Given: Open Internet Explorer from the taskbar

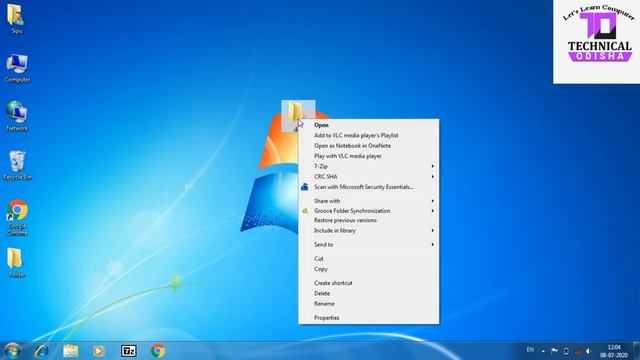Looking at the screenshot, I should [41, 351].
